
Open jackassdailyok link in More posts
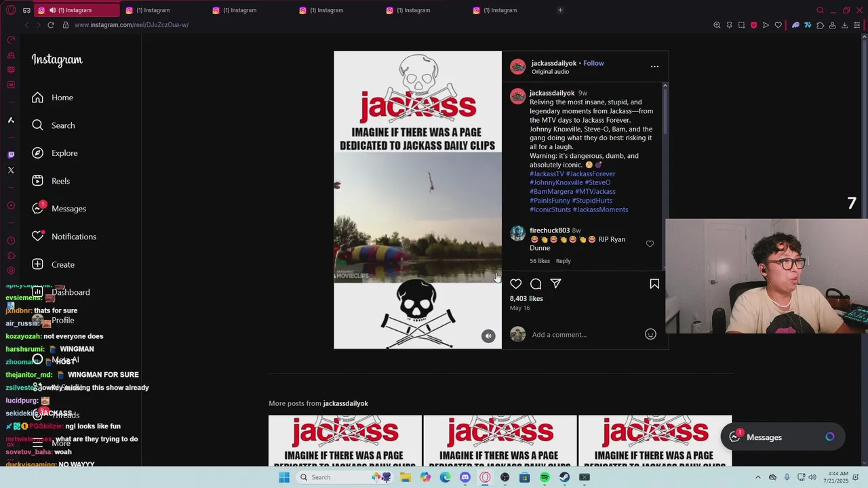point(345,403)
